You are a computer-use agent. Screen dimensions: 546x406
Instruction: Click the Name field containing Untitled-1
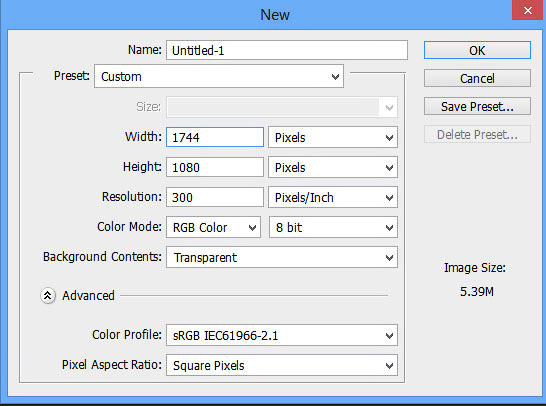point(287,50)
